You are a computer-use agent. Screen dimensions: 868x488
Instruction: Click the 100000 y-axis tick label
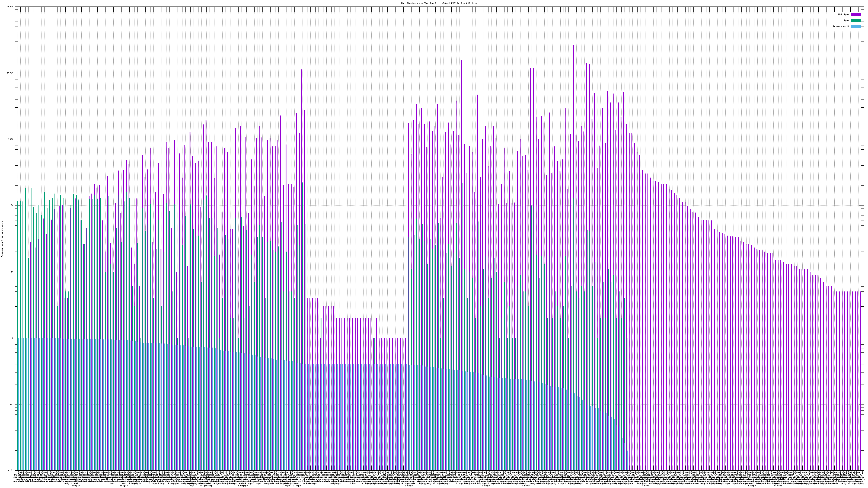(x=10, y=7)
